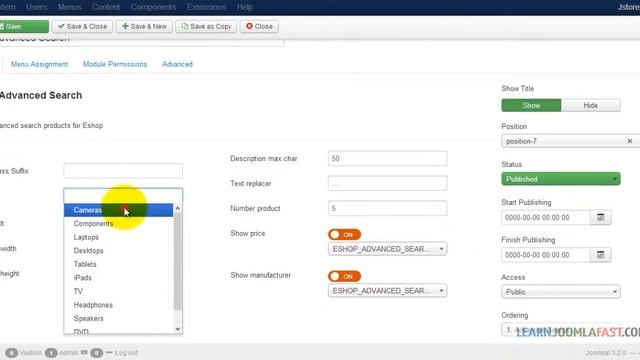Open the Content menu
This screenshot has width=640, height=360.
click(106, 7)
